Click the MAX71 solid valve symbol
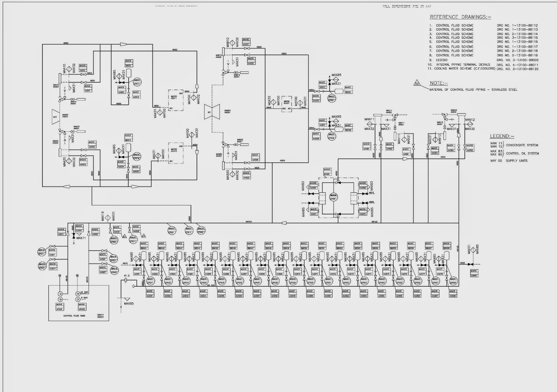This screenshot has width=557, height=392. [x=74, y=236]
